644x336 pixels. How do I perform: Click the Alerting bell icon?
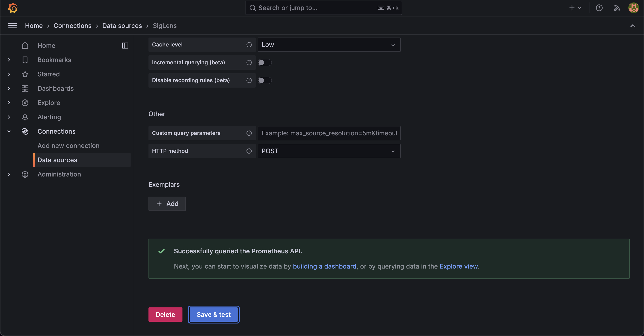pos(25,117)
